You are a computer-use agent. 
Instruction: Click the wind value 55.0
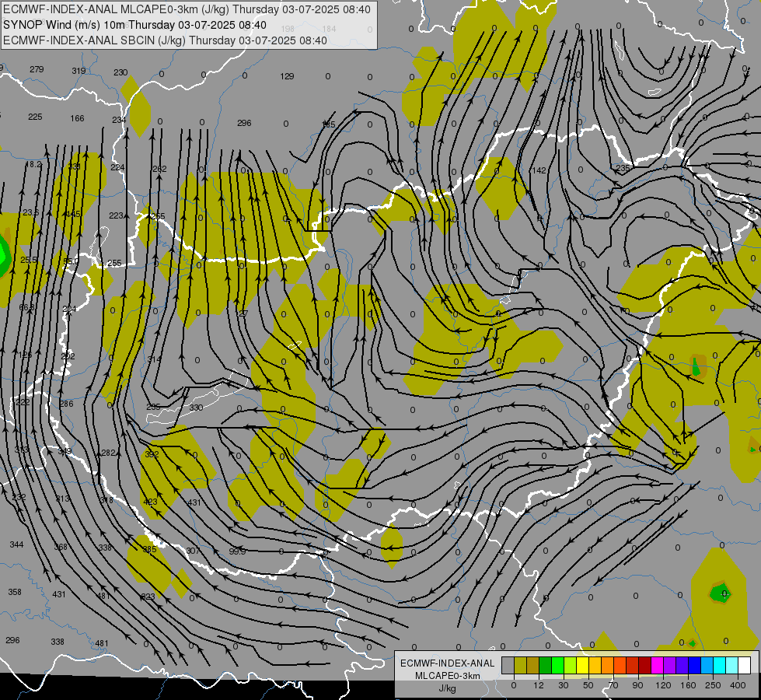coord(72,261)
